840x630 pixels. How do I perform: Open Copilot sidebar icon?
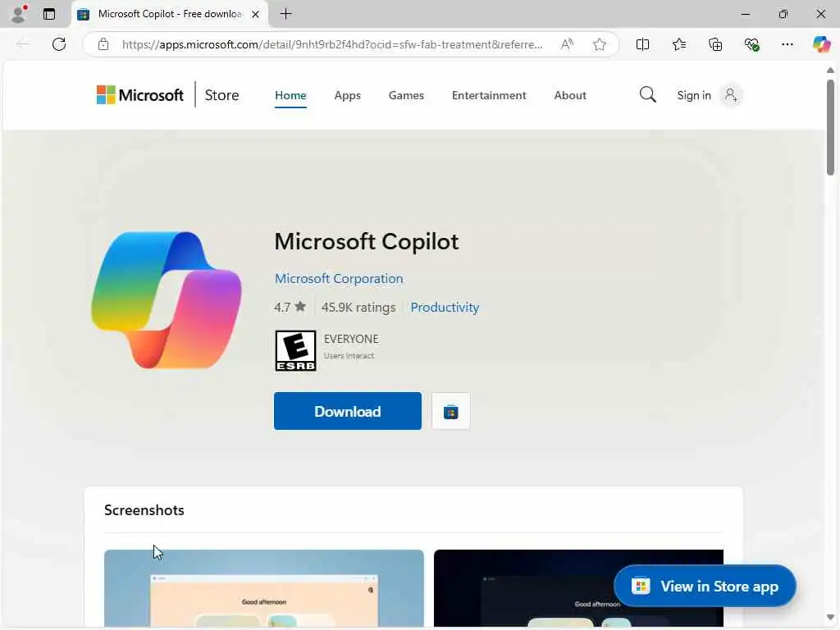click(821, 44)
